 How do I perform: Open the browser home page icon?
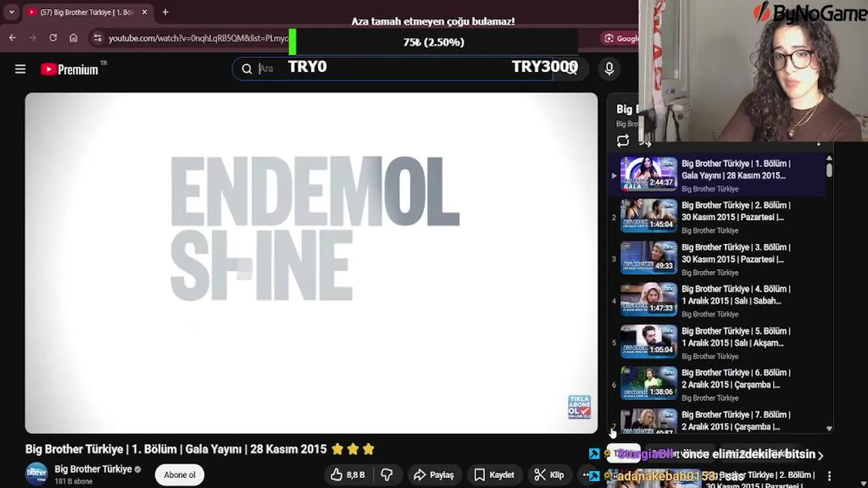pyautogui.click(x=73, y=38)
